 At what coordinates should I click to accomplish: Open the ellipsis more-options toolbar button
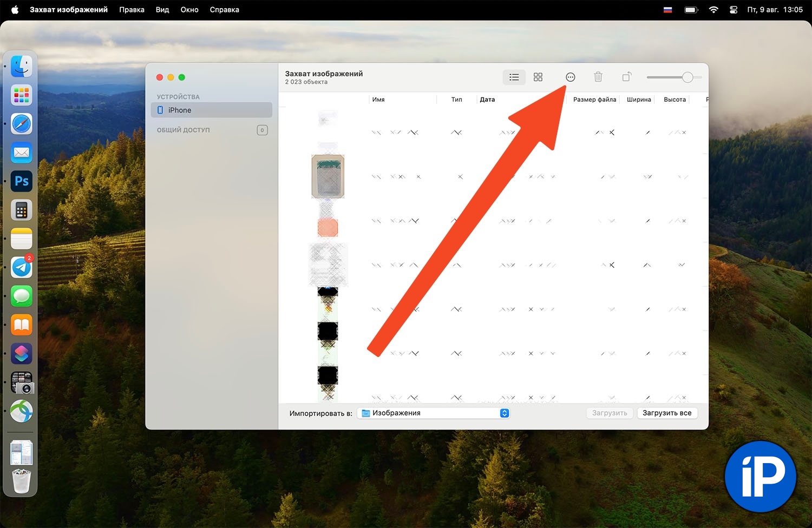click(x=570, y=77)
